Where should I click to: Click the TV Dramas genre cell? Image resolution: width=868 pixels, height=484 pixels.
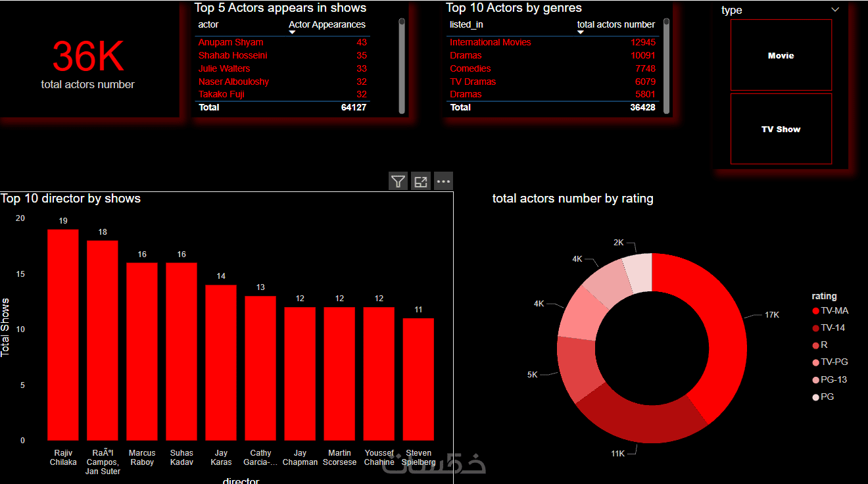pos(473,82)
